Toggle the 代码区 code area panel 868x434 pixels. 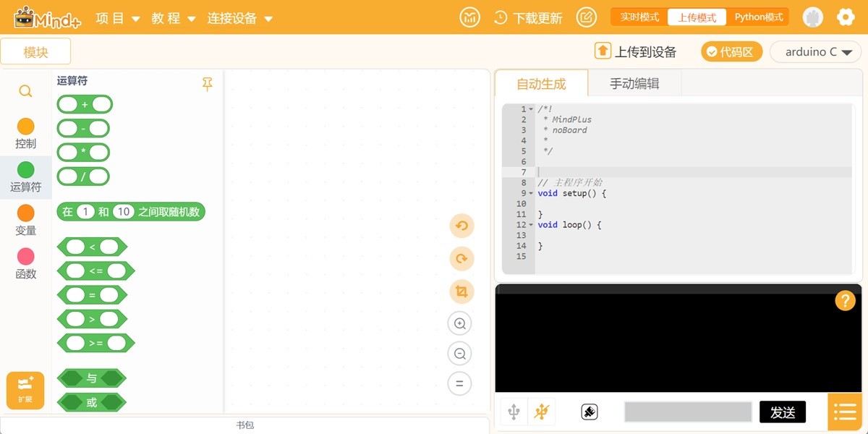pyautogui.click(x=731, y=51)
